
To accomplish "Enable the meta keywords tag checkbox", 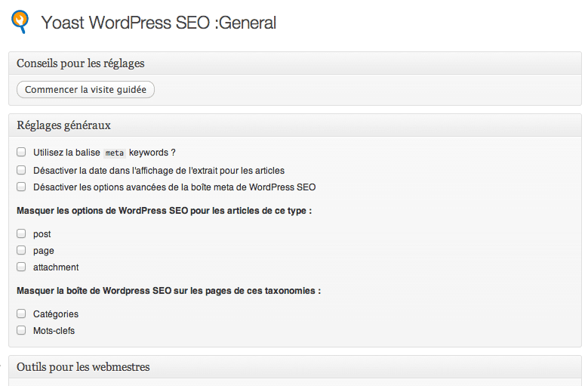I will (21, 152).
